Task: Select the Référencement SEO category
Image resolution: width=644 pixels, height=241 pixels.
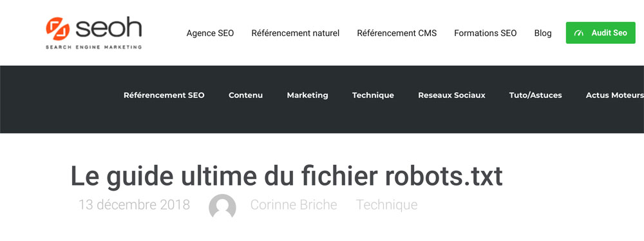Action: 164,95
